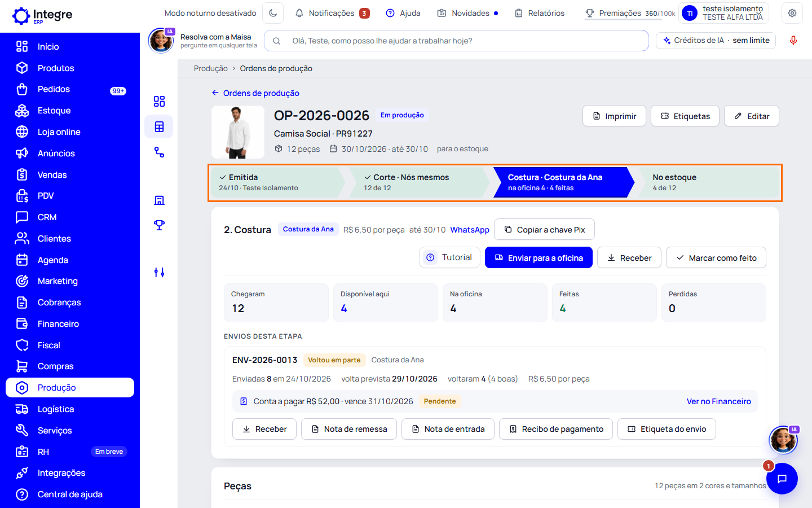Open Logística in sidebar

tap(70, 409)
